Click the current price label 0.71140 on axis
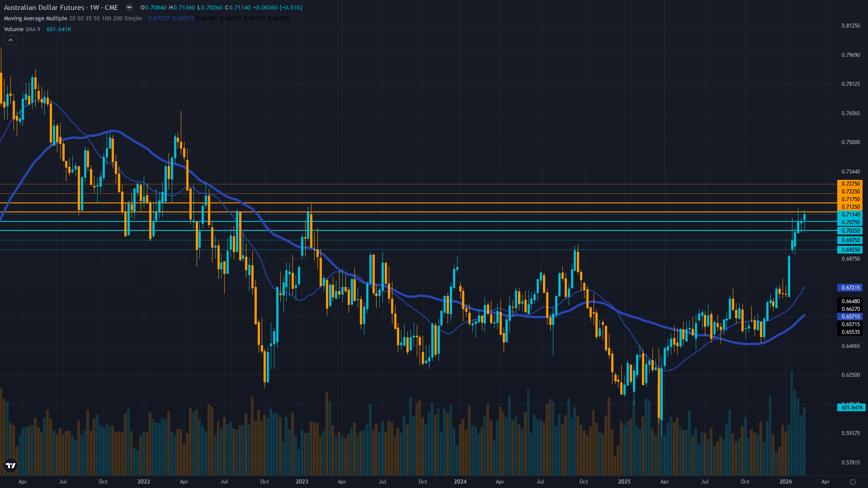 pyautogui.click(x=850, y=215)
